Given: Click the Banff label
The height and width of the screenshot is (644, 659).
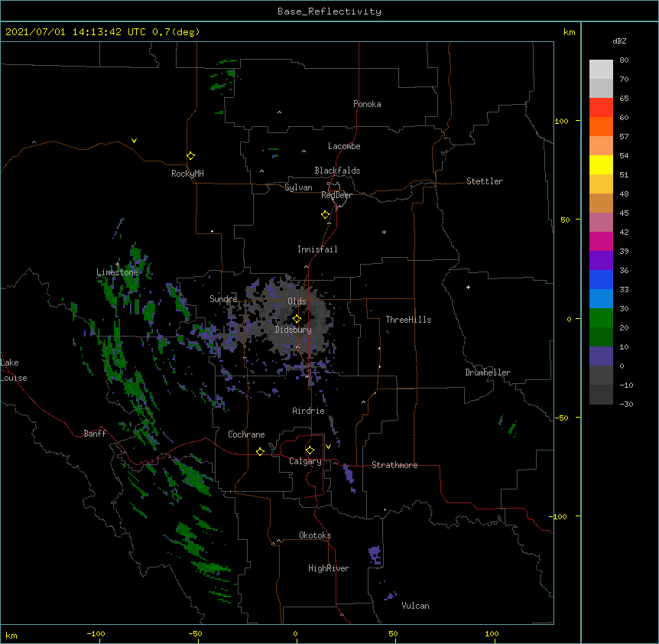Looking at the screenshot, I should (95, 434).
